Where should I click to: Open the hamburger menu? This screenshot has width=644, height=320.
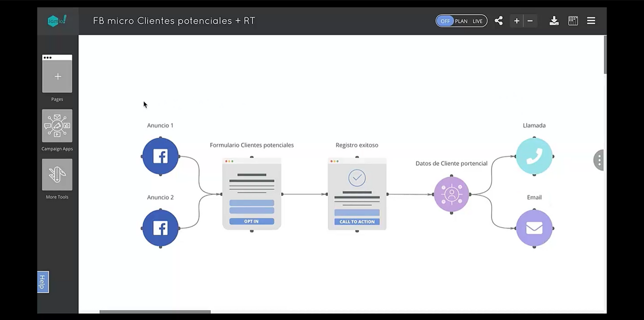pyautogui.click(x=591, y=20)
